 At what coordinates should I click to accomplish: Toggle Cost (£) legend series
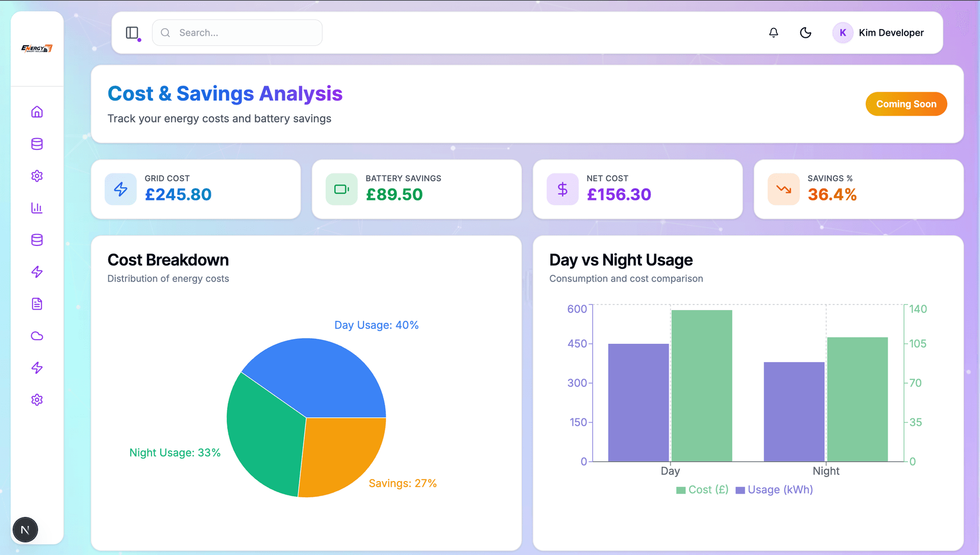pyautogui.click(x=702, y=490)
